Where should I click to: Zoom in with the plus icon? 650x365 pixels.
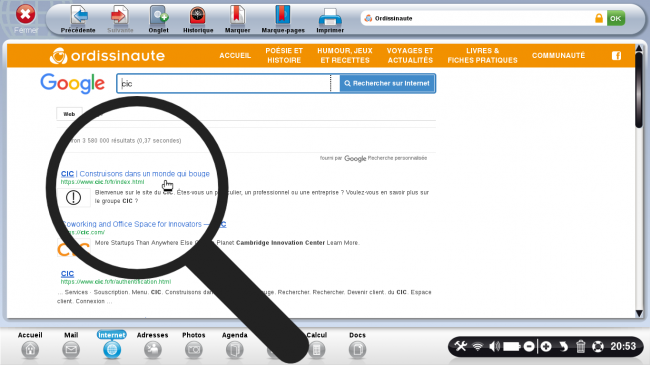(x=546, y=346)
